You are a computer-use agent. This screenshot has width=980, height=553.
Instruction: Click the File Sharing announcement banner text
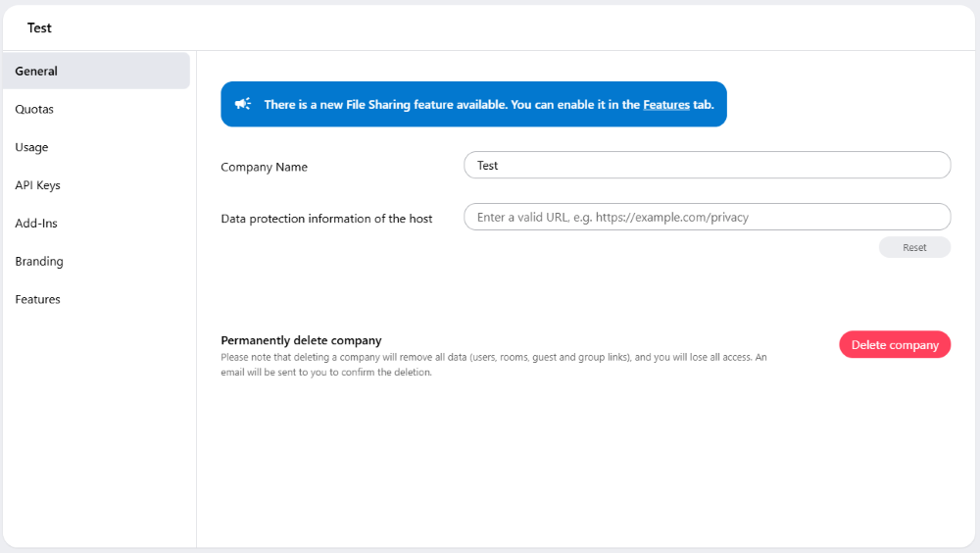489,105
